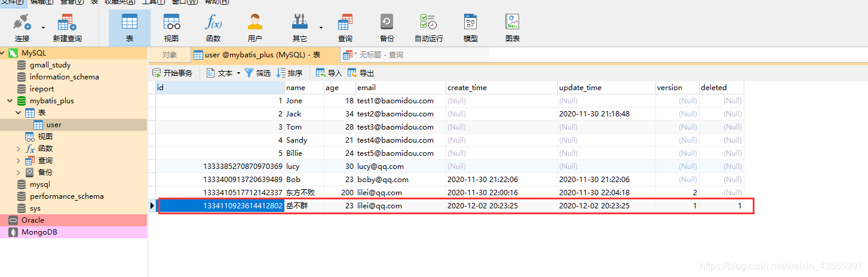Select the name cell Jone

point(304,101)
